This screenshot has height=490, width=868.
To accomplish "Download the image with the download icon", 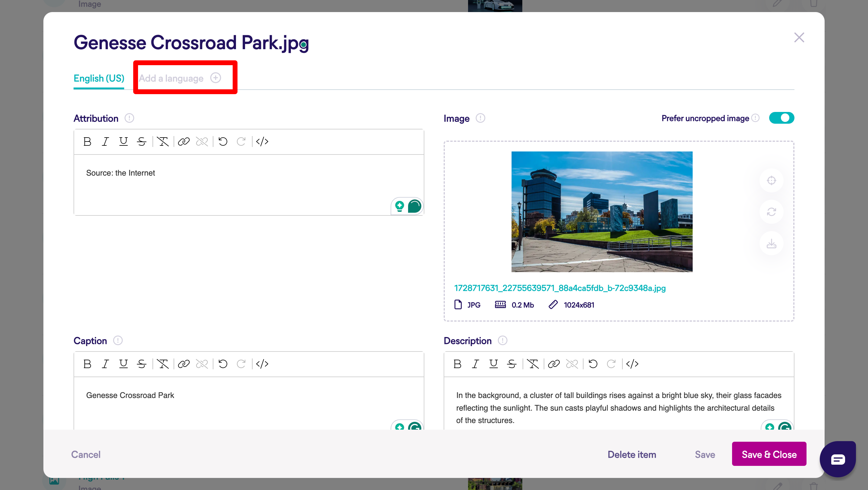I will 771,243.
